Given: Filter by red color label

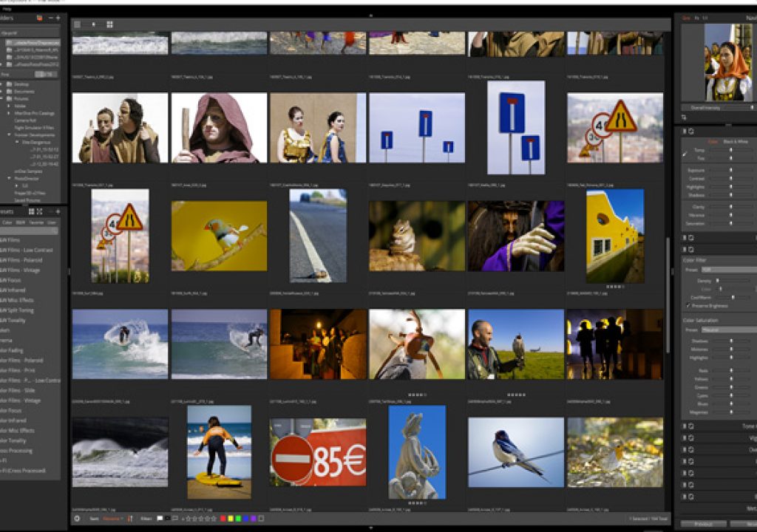Looking at the screenshot, I should pos(223,519).
